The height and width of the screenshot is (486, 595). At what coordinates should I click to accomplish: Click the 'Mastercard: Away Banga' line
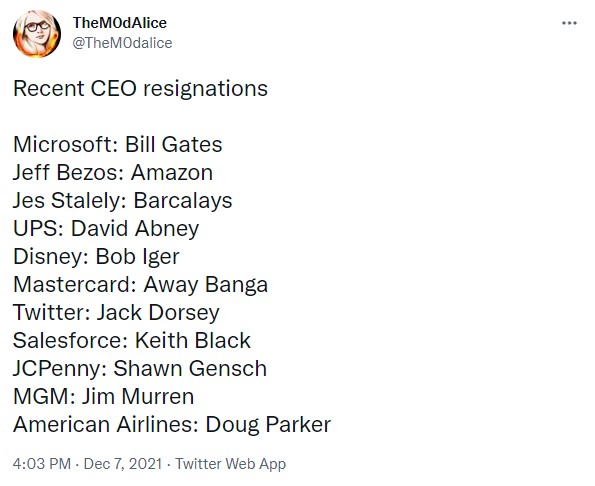[140, 285]
